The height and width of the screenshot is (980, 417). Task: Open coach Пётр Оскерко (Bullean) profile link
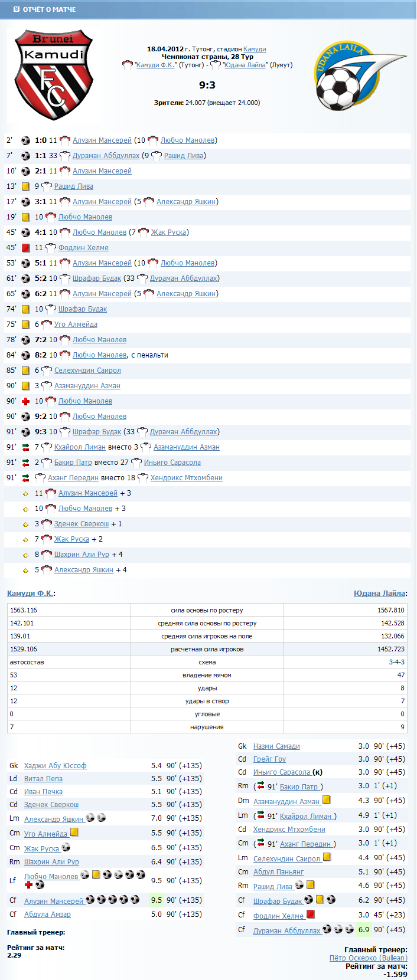368,958
